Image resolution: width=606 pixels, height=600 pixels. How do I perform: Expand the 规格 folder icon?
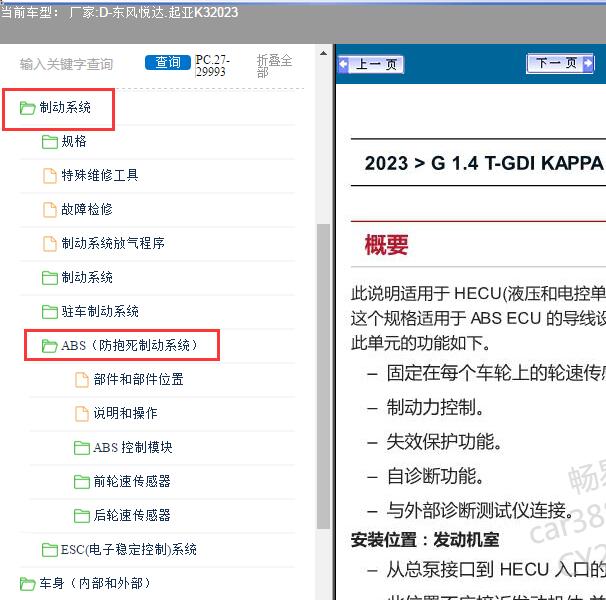tap(49, 142)
